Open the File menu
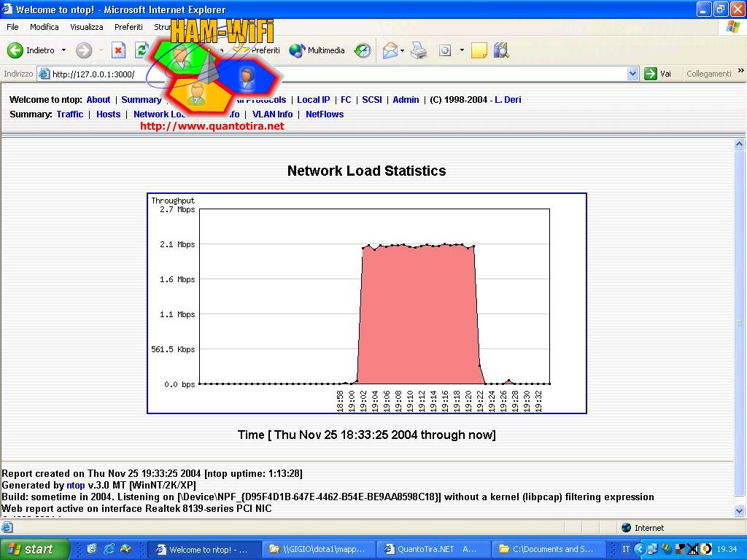Viewport: 747px width, 560px height. click(12, 27)
